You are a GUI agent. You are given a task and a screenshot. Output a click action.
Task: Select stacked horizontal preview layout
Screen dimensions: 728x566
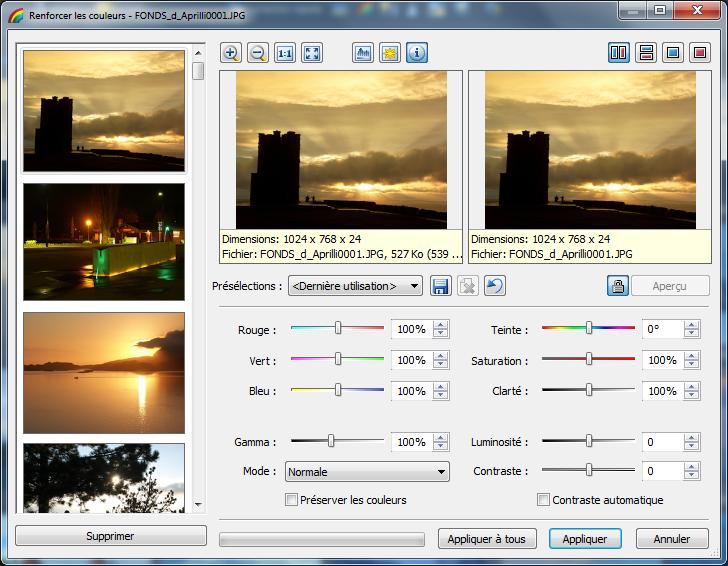[646, 53]
